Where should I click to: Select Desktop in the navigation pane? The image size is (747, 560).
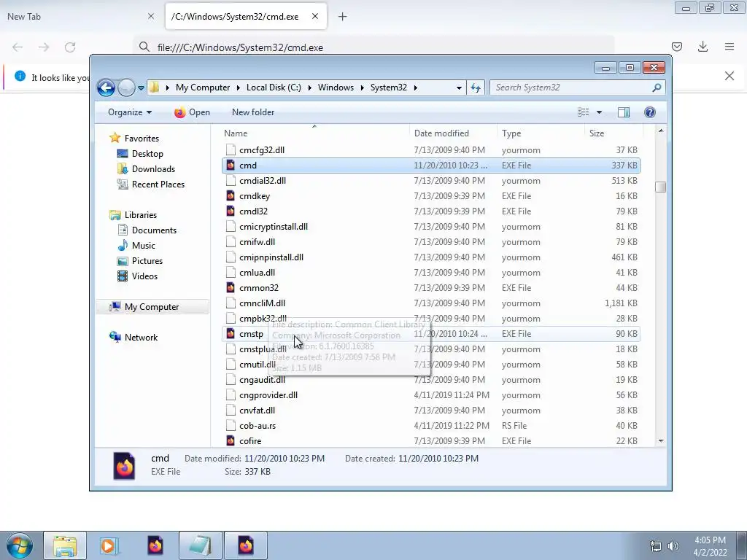[x=147, y=154]
